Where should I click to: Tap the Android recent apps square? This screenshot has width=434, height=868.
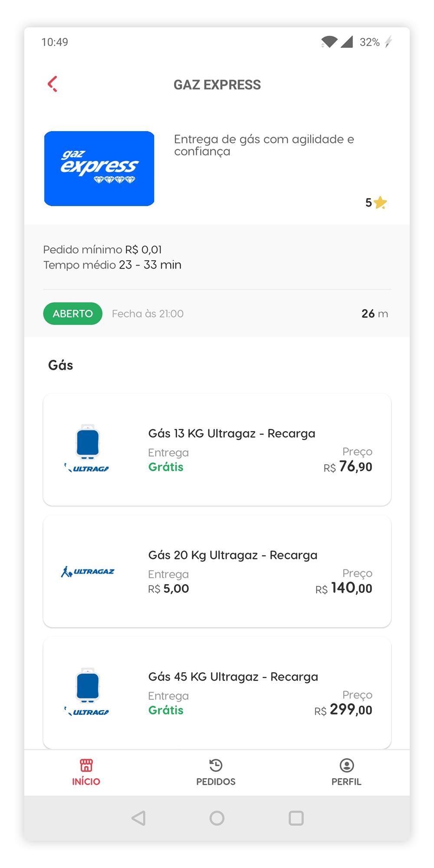pyautogui.click(x=296, y=818)
